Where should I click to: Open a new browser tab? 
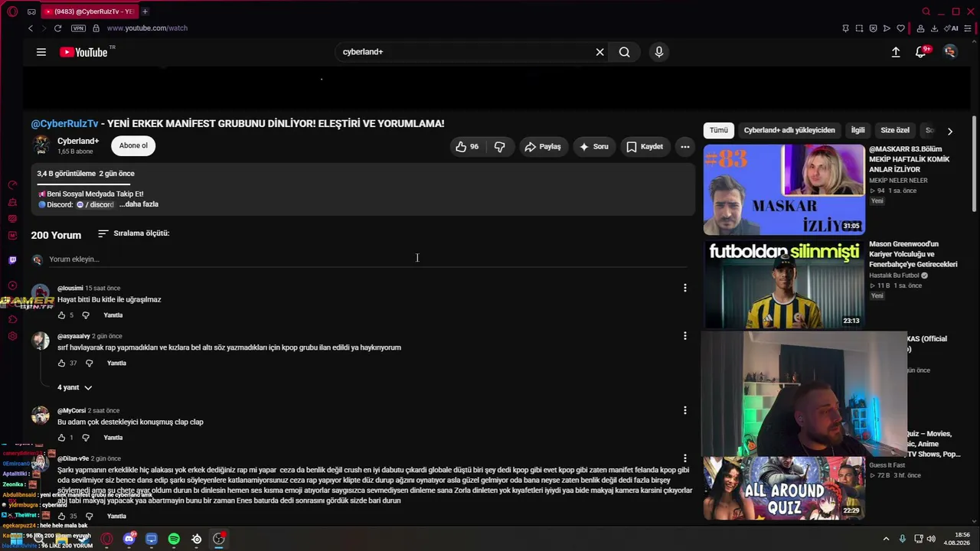145,11
